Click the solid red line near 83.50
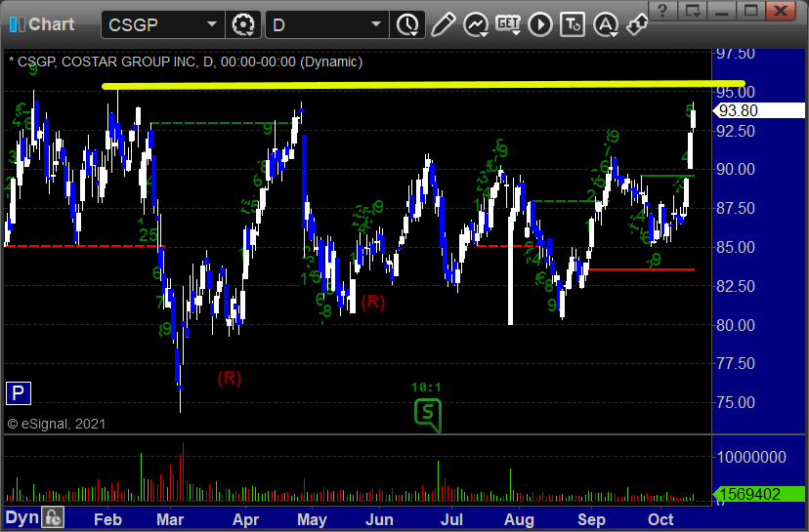 click(x=641, y=269)
